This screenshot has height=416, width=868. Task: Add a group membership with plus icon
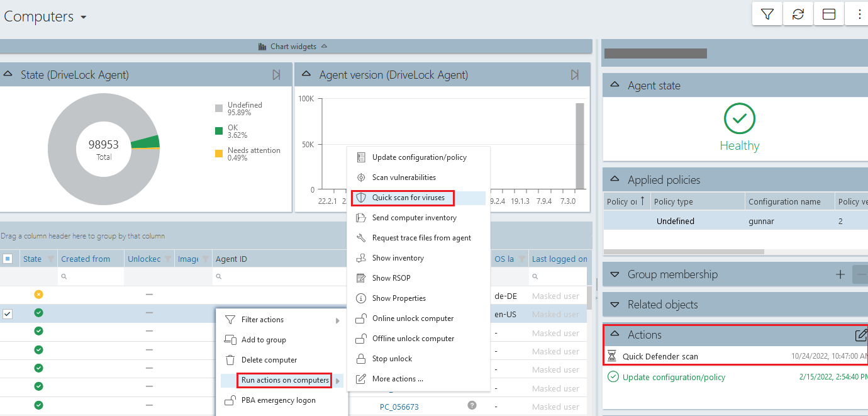840,274
